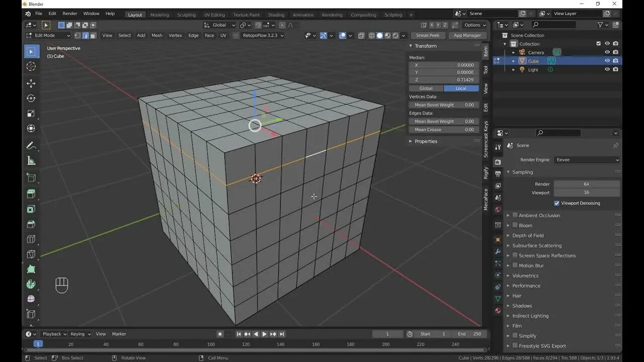Choose the Rotate tool
Viewport: 644px width, 362px height.
pos(31,99)
